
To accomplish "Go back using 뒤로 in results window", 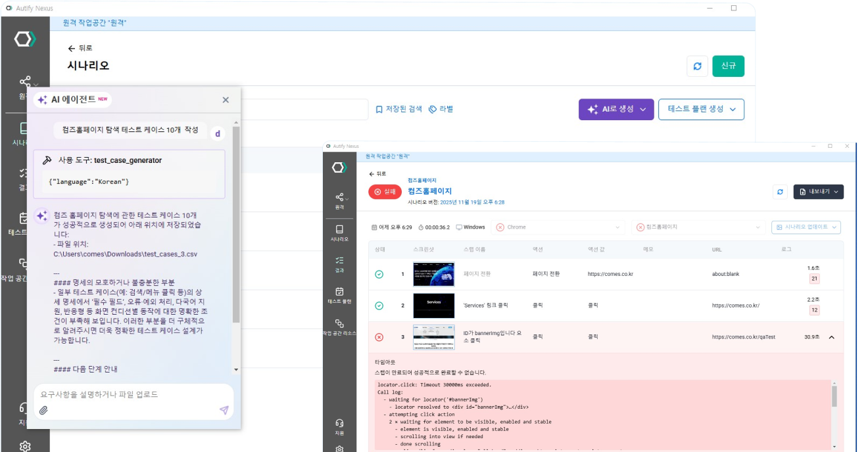I will [377, 174].
